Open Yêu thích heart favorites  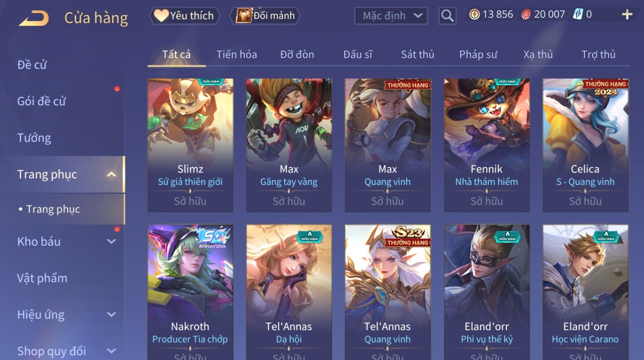tap(184, 16)
